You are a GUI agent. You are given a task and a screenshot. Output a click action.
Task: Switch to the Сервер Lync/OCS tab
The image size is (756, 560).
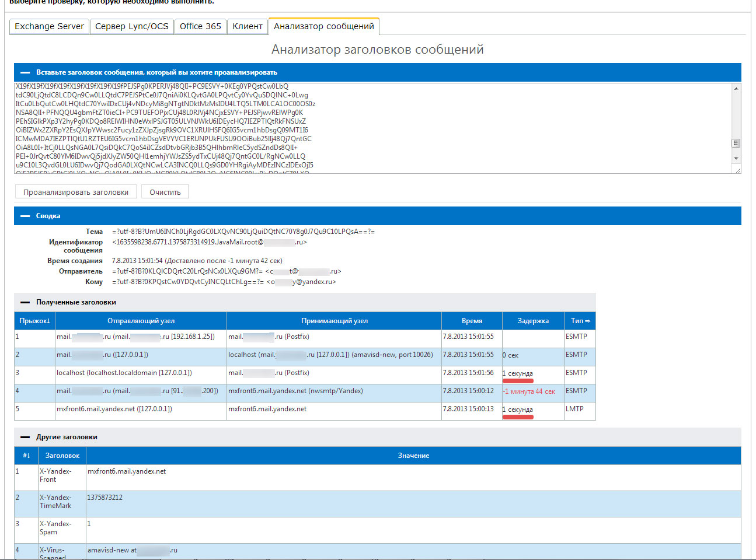(x=131, y=26)
